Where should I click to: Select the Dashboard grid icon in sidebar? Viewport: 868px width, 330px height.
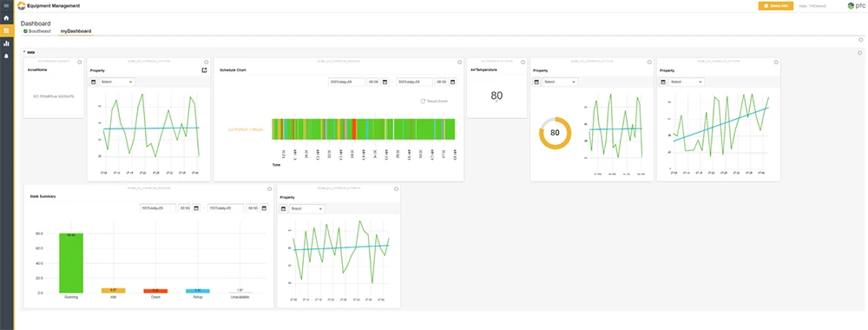[6, 30]
